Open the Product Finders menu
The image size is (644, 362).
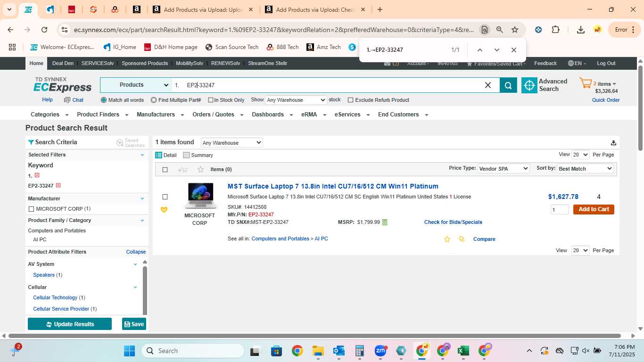pyautogui.click(x=102, y=115)
